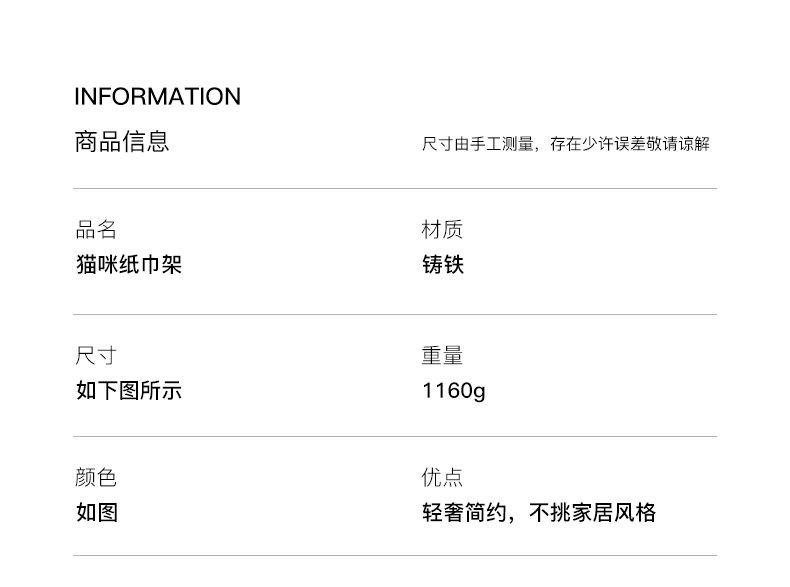Click the 不挑家居风格 phrase

coord(592,512)
